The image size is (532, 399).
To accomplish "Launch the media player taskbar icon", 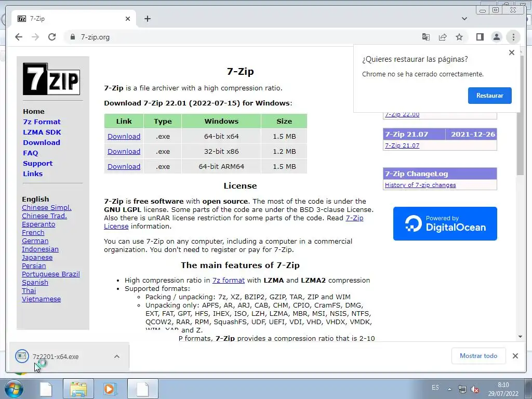I will (x=110, y=389).
